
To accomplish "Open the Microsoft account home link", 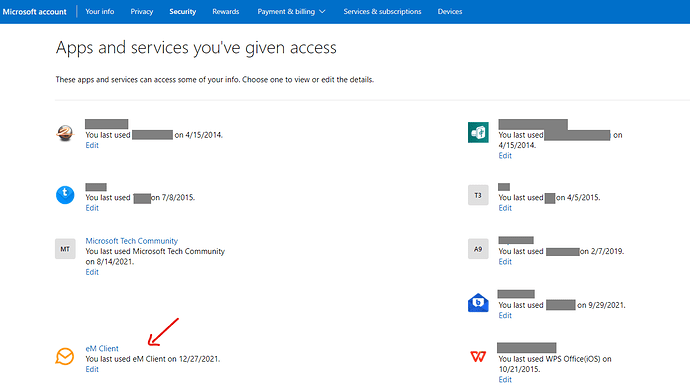I will (x=34, y=12).
